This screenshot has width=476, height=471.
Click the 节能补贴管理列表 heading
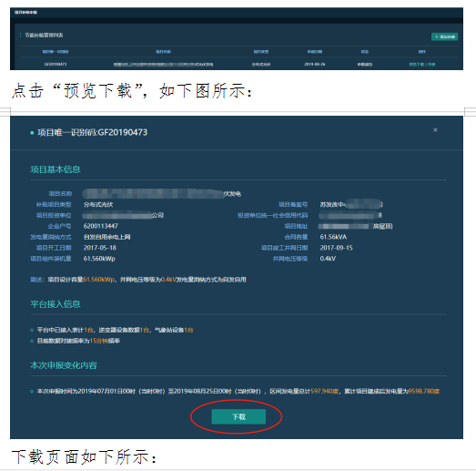click(44, 36)
